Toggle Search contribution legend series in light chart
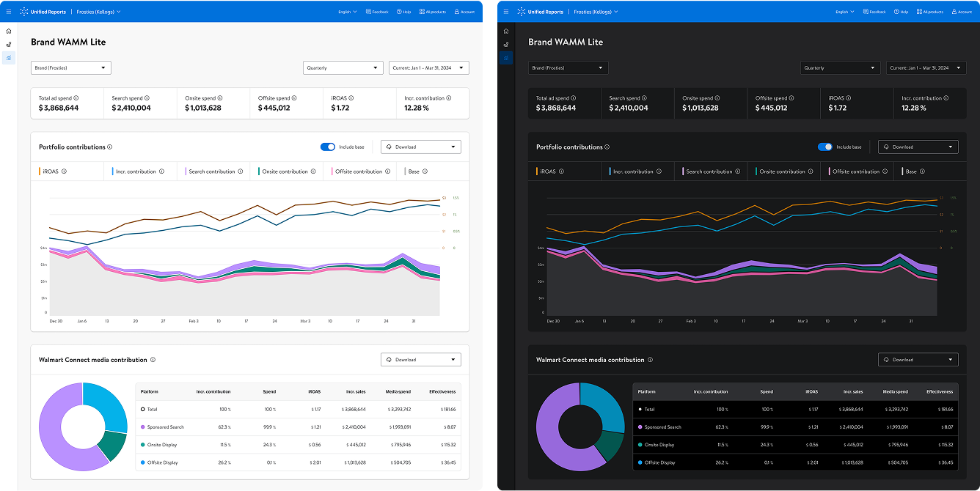Viewport: 980px width, 491px height. click(x=212, y=171)
